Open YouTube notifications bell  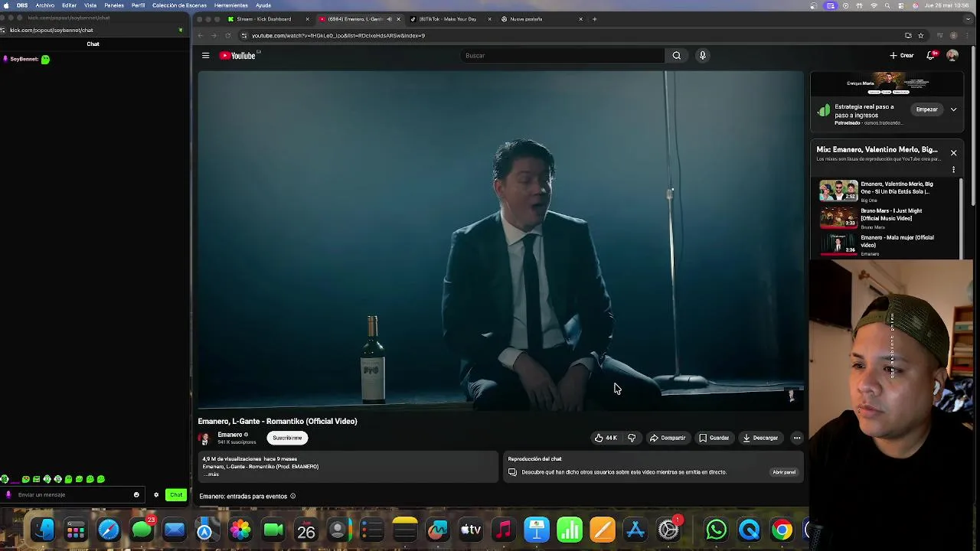click(931, 55)
